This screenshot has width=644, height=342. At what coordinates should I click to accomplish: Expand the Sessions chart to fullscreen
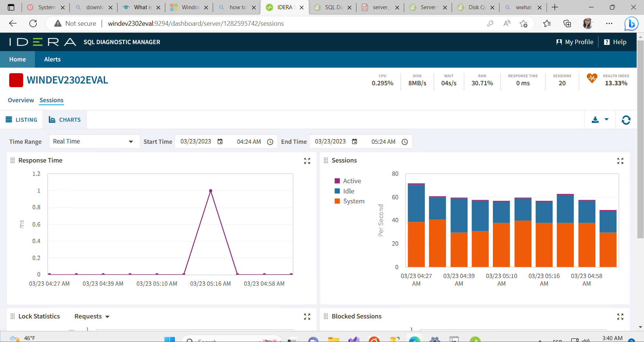point(620,161)
